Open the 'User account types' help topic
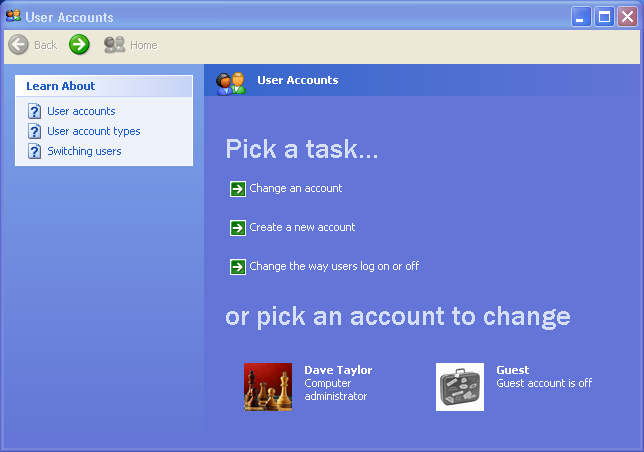This screenshot has height=452, width=644. 94,131
